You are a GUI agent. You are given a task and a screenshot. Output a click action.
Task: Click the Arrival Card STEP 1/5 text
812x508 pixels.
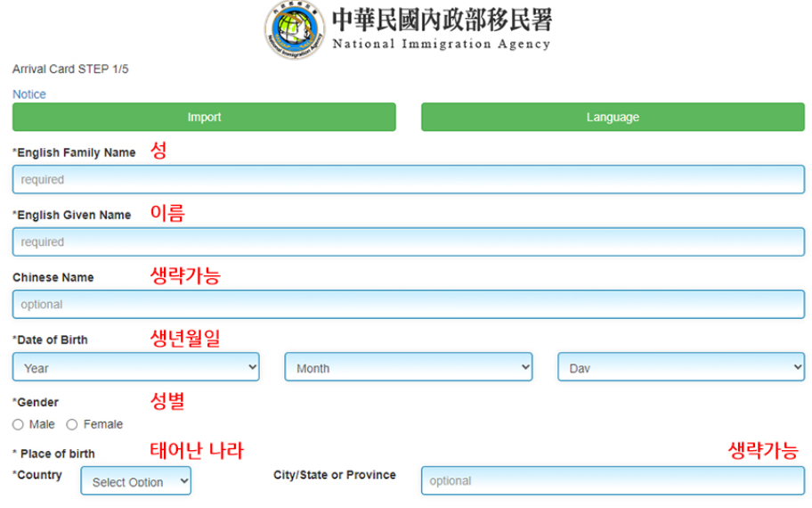[x=70, y=69]
